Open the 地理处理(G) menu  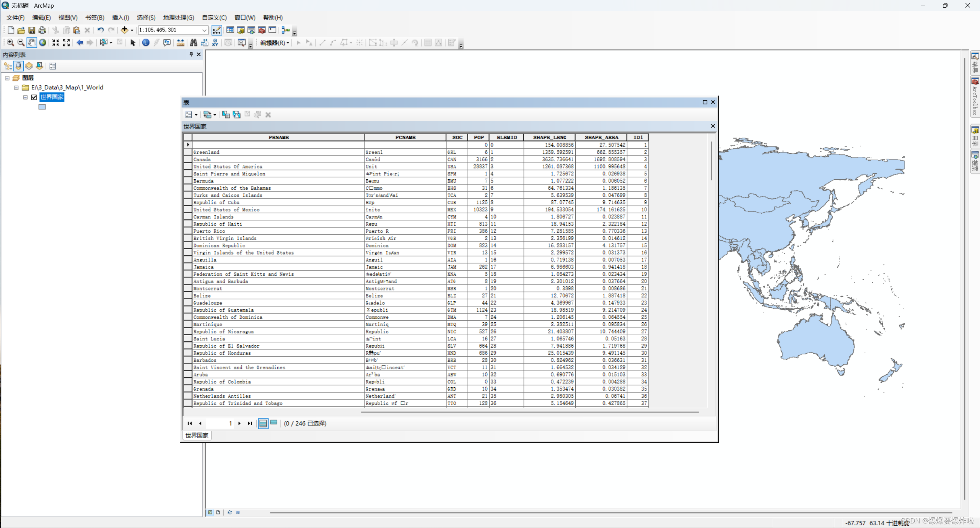[178, 18]
